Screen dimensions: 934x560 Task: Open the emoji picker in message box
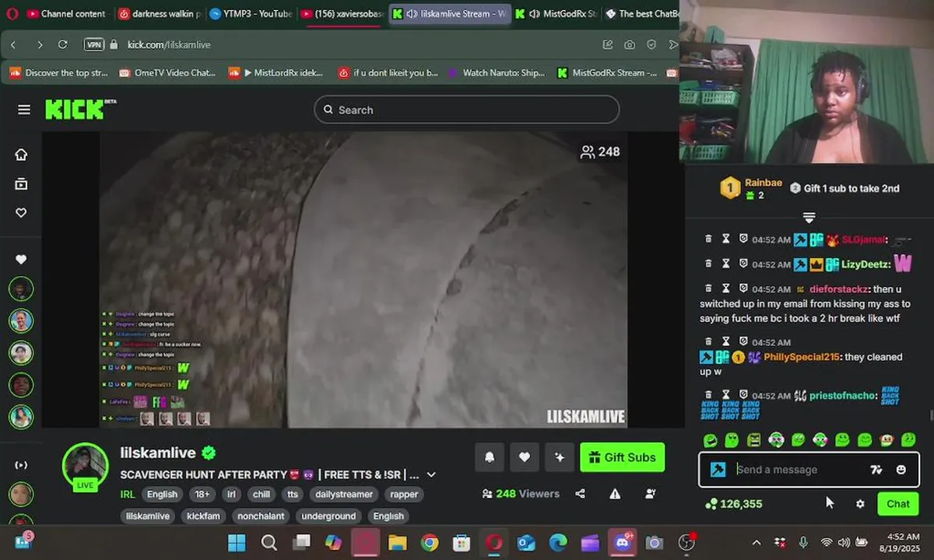point(901,470)
